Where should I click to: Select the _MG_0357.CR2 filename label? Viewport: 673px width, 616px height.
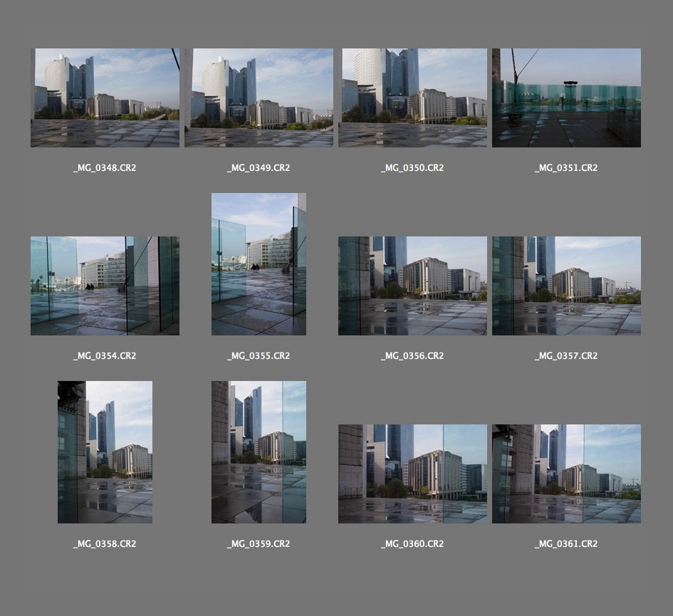[566, 356]
